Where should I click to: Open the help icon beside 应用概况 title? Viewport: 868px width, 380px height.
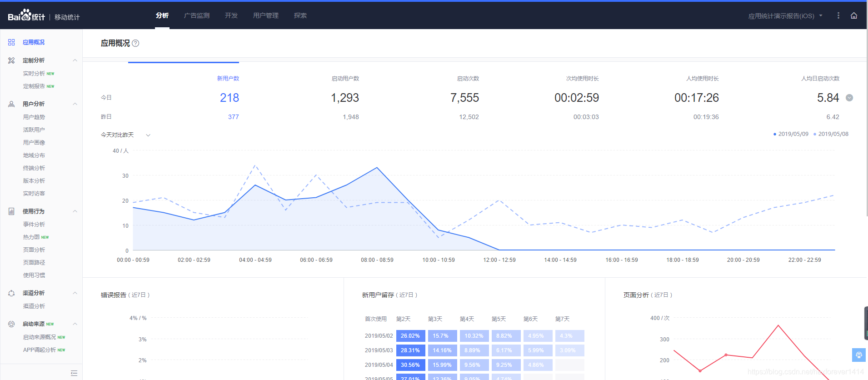coord(135,43)
